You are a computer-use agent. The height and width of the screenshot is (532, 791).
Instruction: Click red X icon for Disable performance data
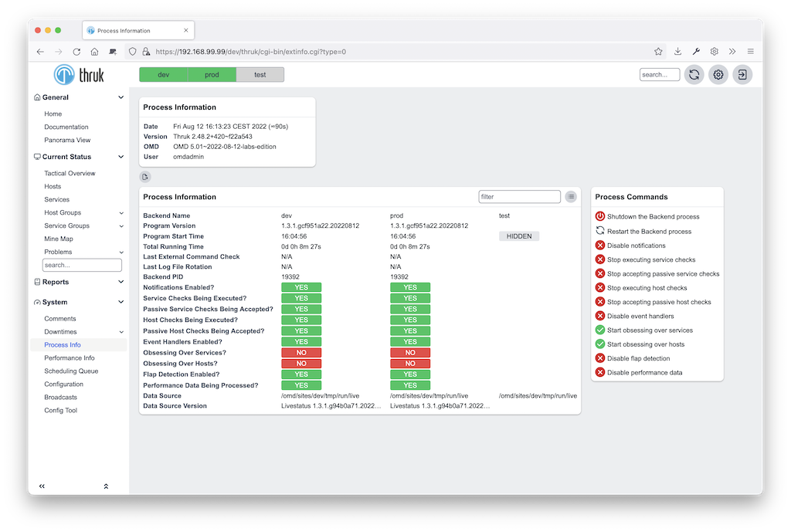pyautogui.click(x=599, y=373)
